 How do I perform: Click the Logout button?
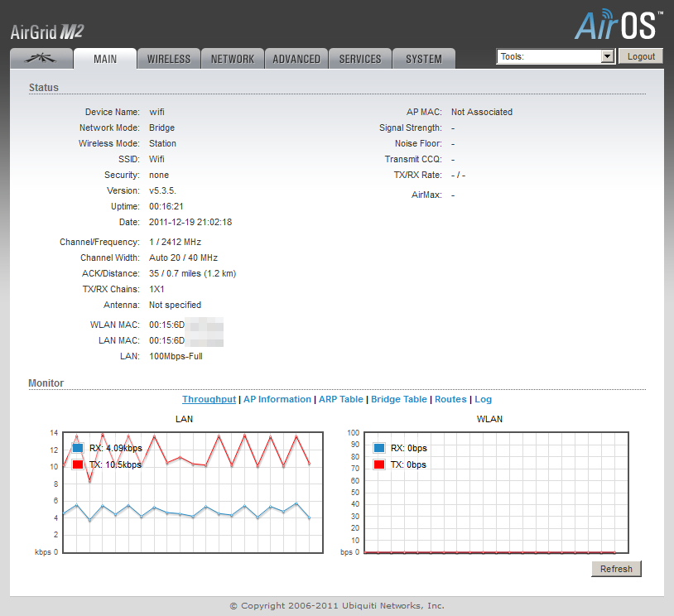pyautogui.click(x=641, y=56)
